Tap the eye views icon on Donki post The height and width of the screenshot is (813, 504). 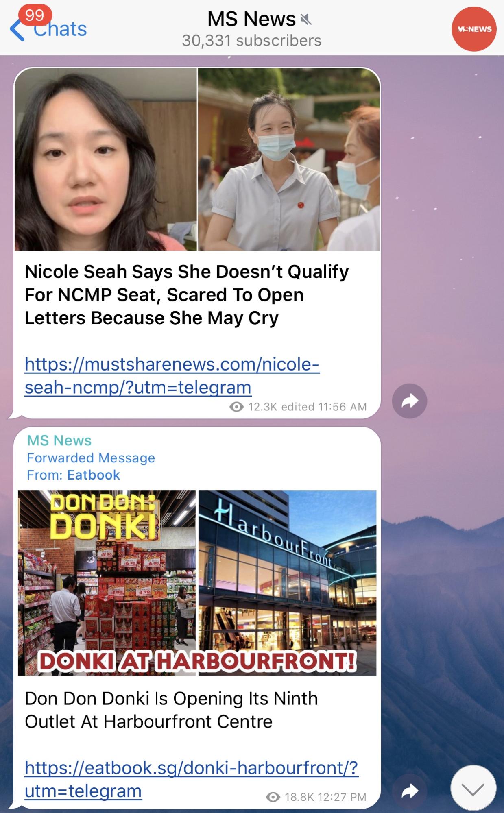[x=273, y=797]
